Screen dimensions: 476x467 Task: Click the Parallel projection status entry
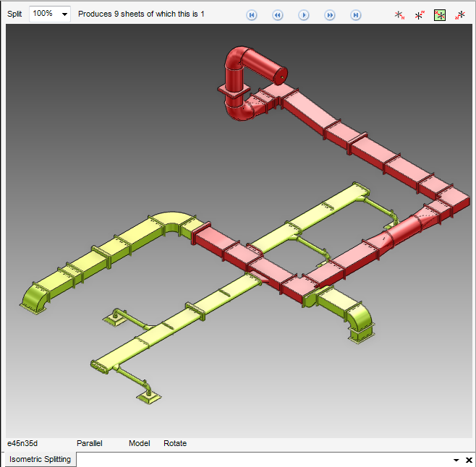coord(90,443)
